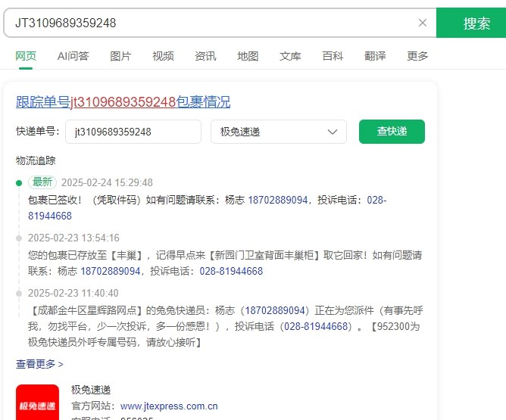This screenshot has height=420, width=506.
Task: Click complaint phone 028-81944668 in 丰巢 entry
Action: click(x=231, y=272)
